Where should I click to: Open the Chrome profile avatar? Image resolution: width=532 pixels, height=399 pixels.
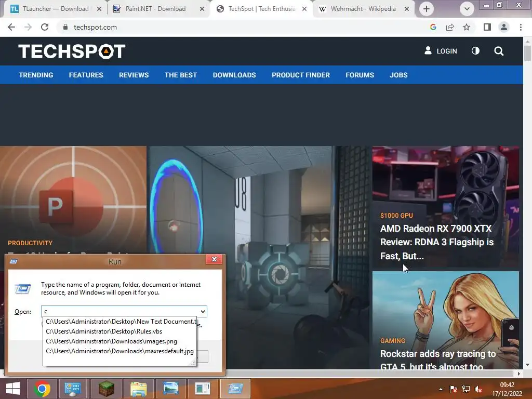tap(504, 27)
